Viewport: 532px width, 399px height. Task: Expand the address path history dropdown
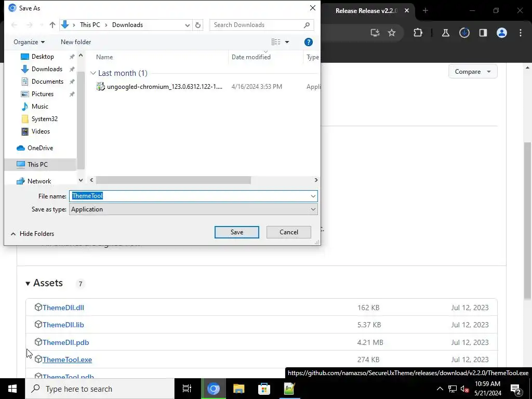pyautogui.click(x=187, y=25)
